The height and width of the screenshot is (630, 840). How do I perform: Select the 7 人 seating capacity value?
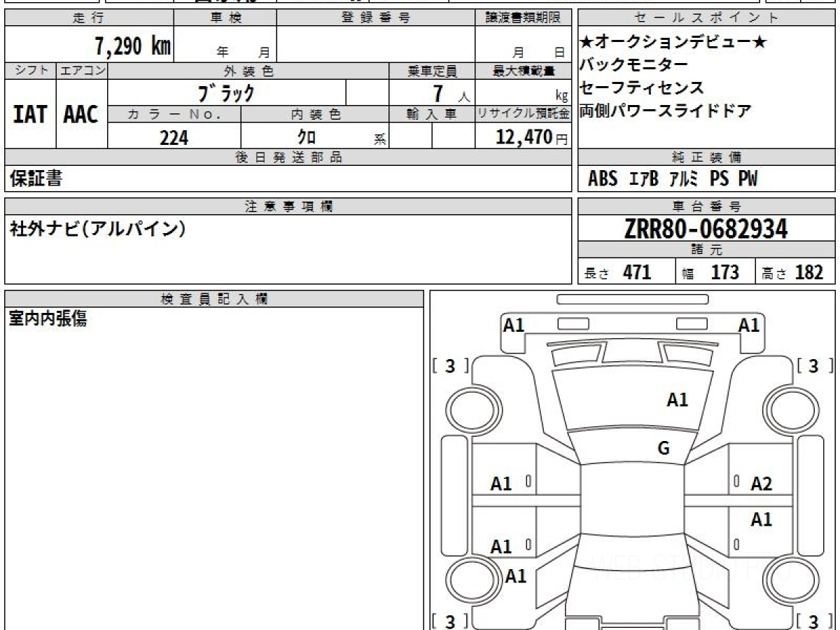(451, 93)
